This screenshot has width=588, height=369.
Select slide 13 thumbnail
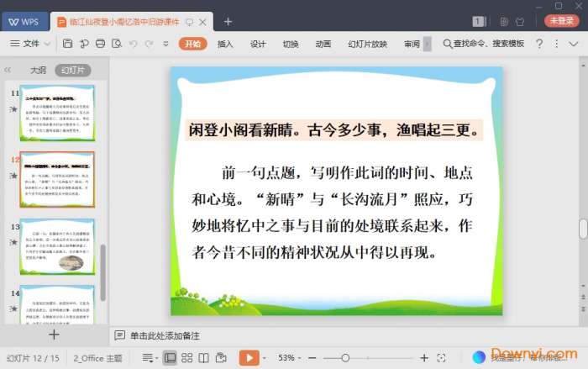click(57, 246)
